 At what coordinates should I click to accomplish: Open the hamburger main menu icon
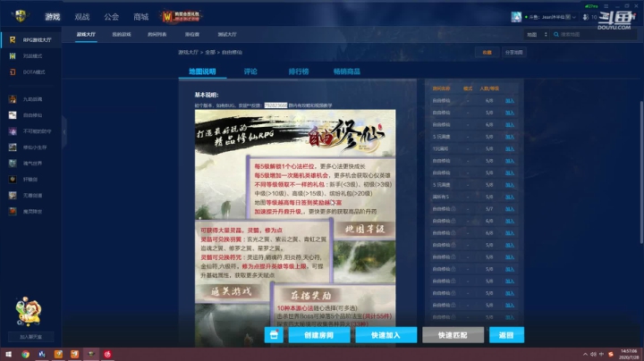606,6
